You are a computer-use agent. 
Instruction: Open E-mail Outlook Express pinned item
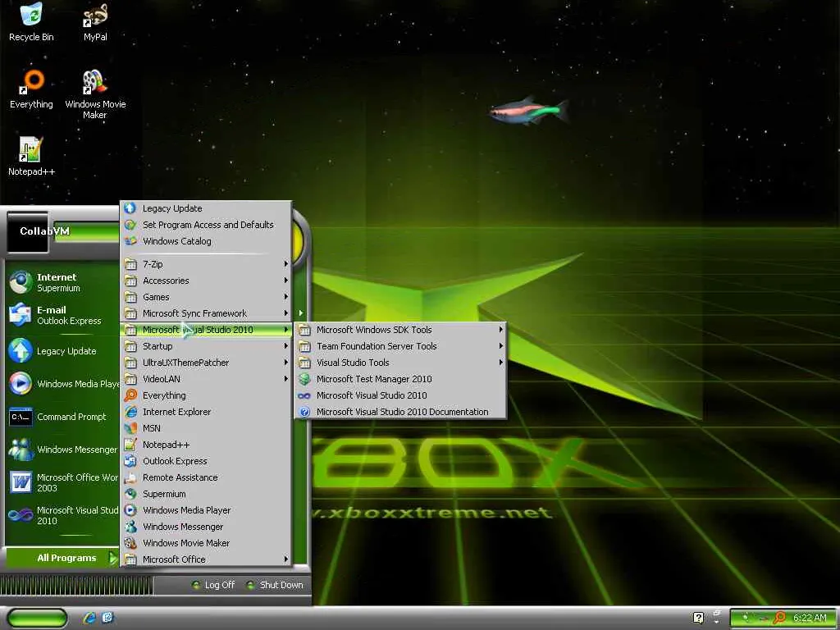click(62, 315)
